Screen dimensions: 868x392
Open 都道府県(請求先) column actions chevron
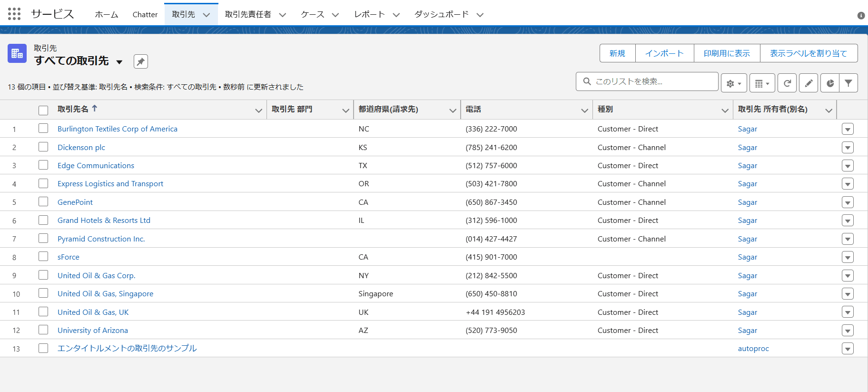point(453,111)
